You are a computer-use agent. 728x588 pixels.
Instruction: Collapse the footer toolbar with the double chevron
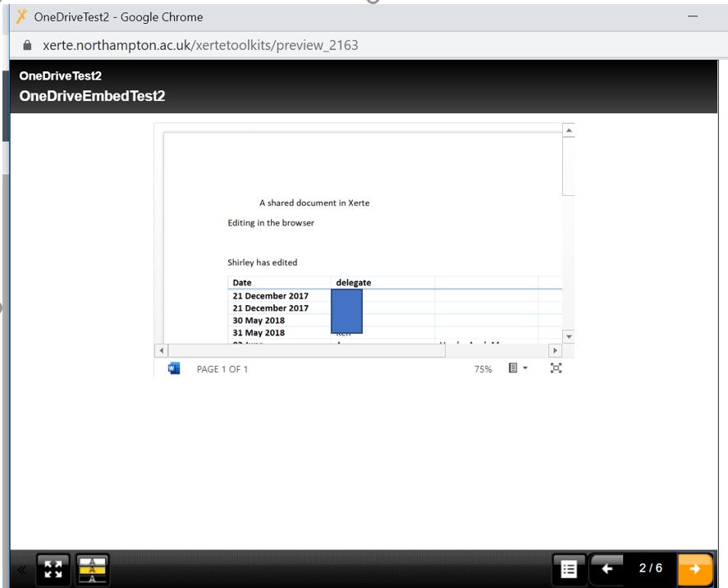tap(21, 569)
